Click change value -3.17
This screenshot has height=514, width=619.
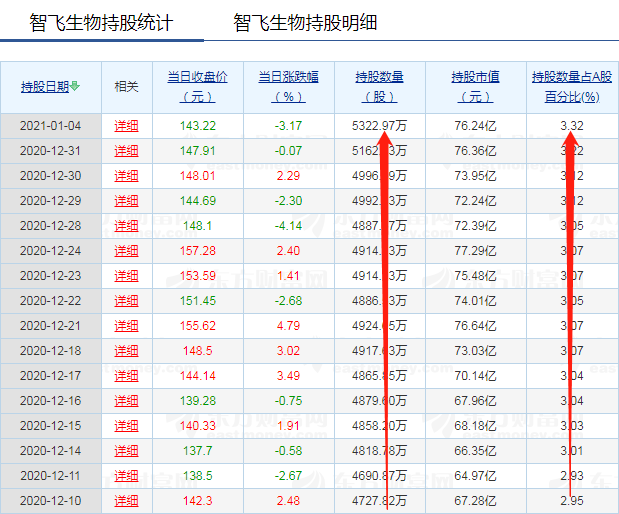point(289,126)
